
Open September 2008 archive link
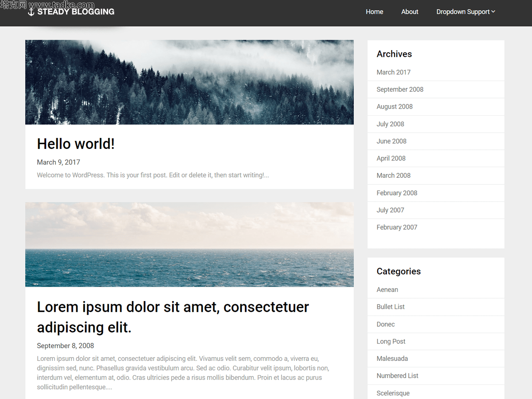pos(400,90)
